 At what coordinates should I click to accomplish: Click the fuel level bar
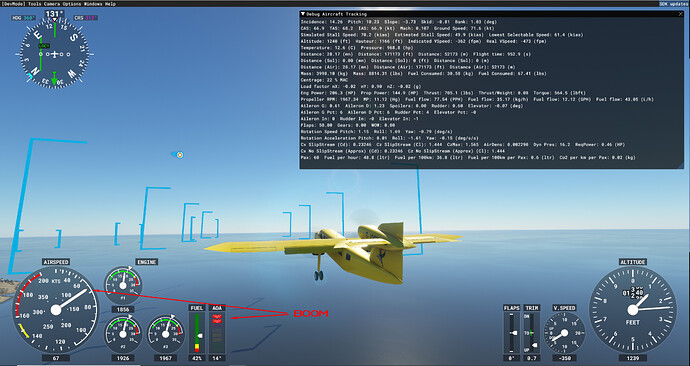pyautogui.click(x=197, y=333)
